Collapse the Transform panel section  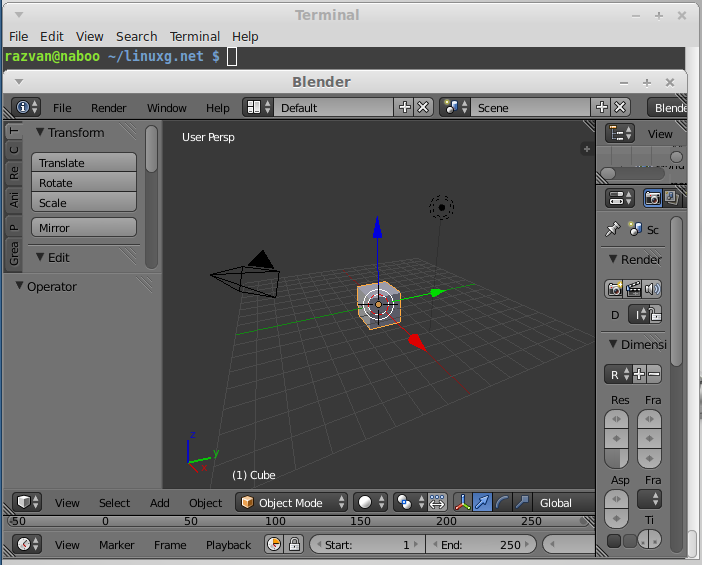point(70,132)
